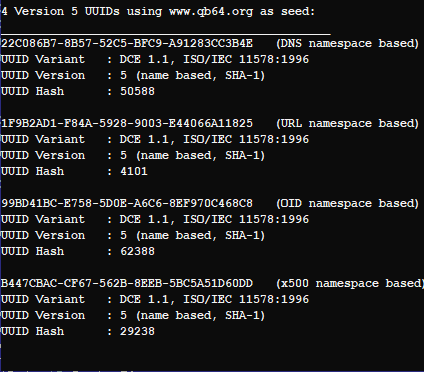Click the "(URL namespace based)" label
The width and height of the screenshot is (424, 372).
pyautogui.click(x=347, y=124)
